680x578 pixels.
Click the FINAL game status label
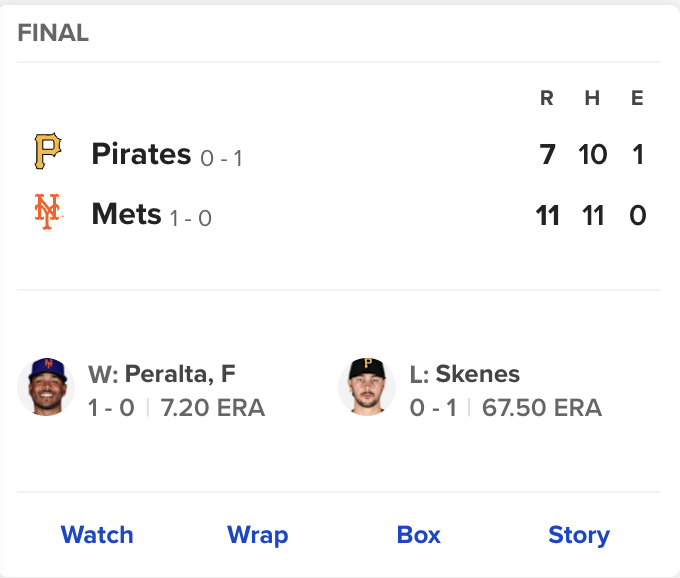(53, 33)
